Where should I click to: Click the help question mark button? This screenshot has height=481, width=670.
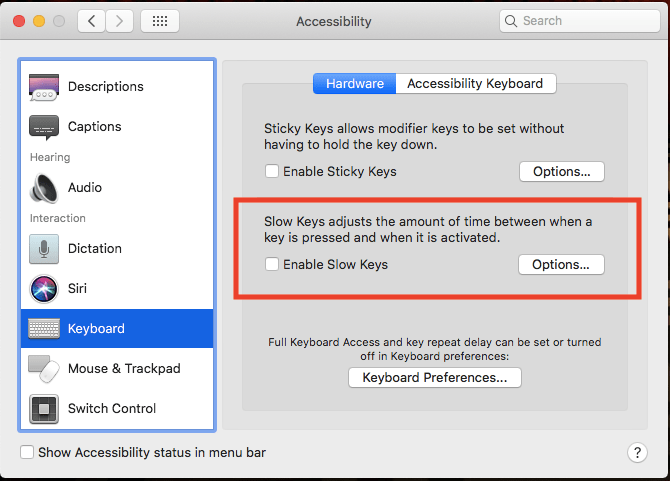637,453
